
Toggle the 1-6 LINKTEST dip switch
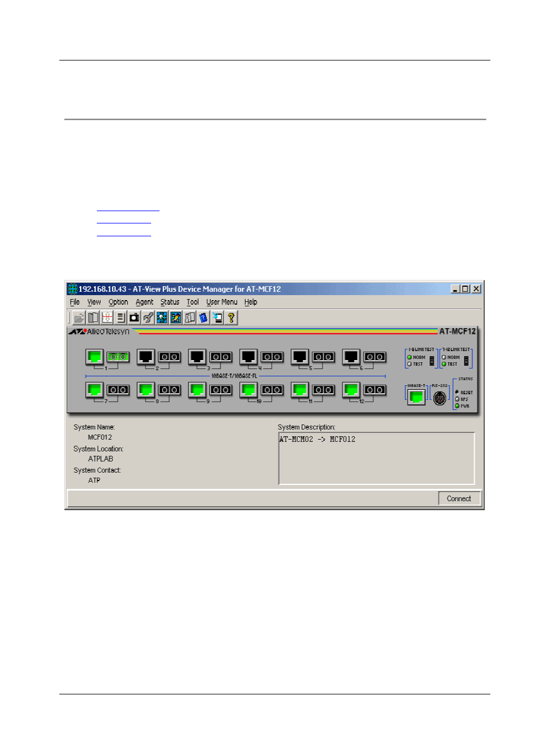[432, 361]
